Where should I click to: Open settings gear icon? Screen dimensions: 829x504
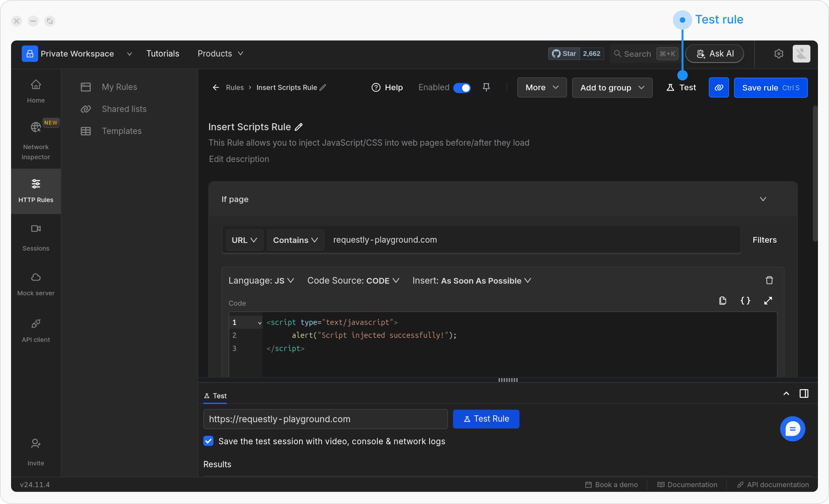click(779, 54)
